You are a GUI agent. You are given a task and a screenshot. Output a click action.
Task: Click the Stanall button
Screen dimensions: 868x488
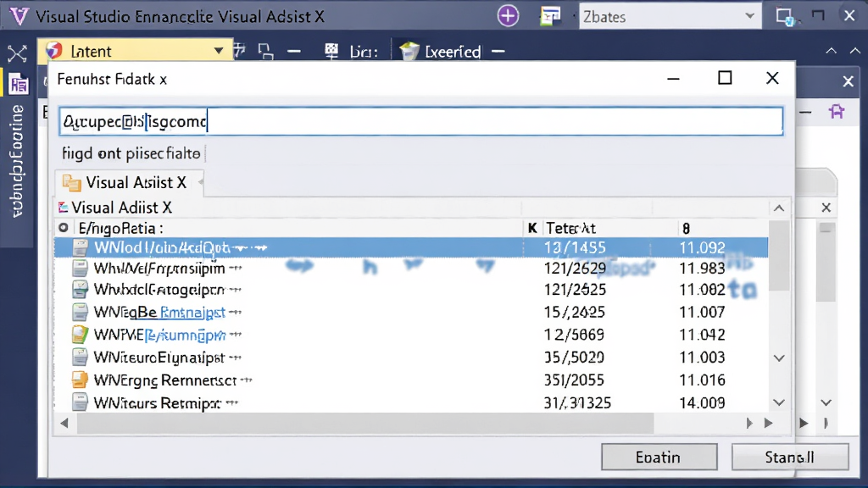point(790,457)
